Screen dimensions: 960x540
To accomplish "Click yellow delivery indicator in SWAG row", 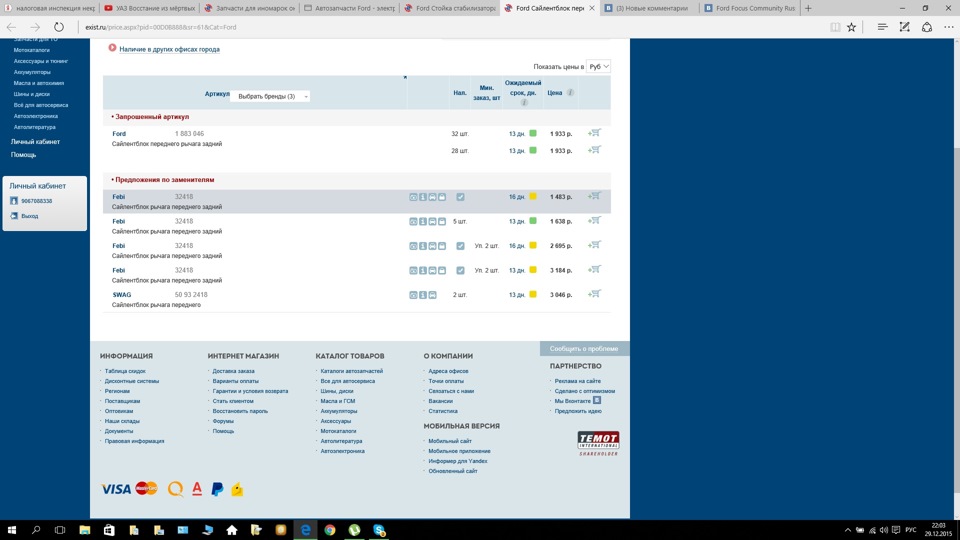I will (x=533, y=294).
